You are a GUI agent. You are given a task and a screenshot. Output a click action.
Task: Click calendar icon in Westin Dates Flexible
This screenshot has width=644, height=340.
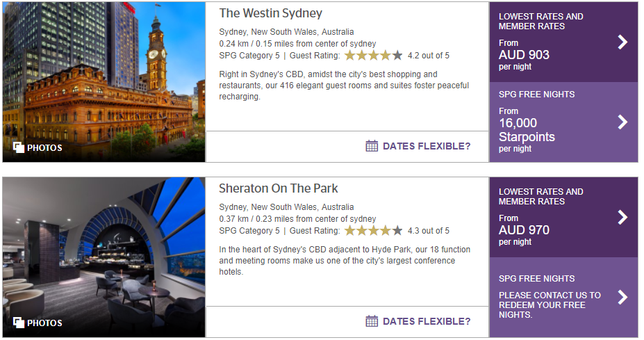tap(372, 146)
